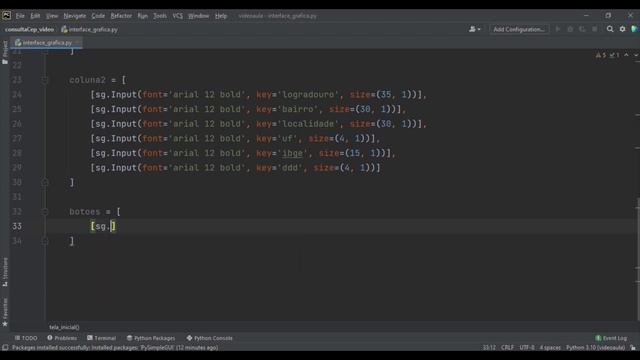Open the TODO tool window

coord(26,338)
